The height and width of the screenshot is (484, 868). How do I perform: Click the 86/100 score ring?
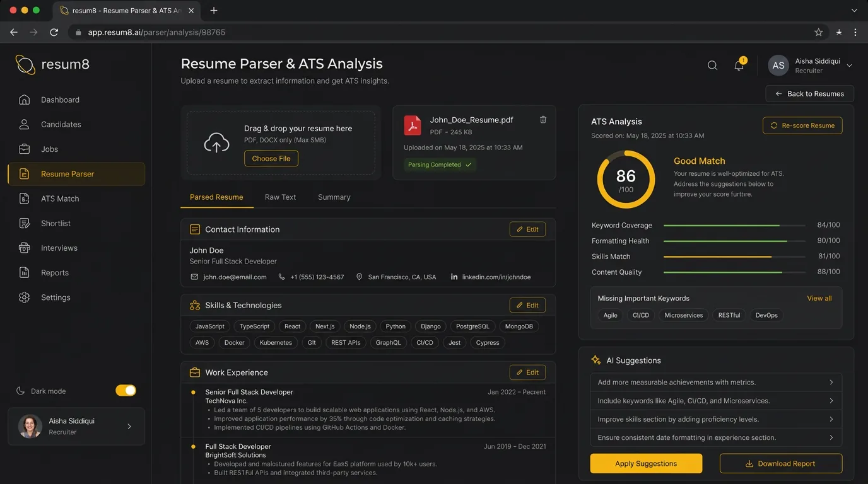click(626, 180)
